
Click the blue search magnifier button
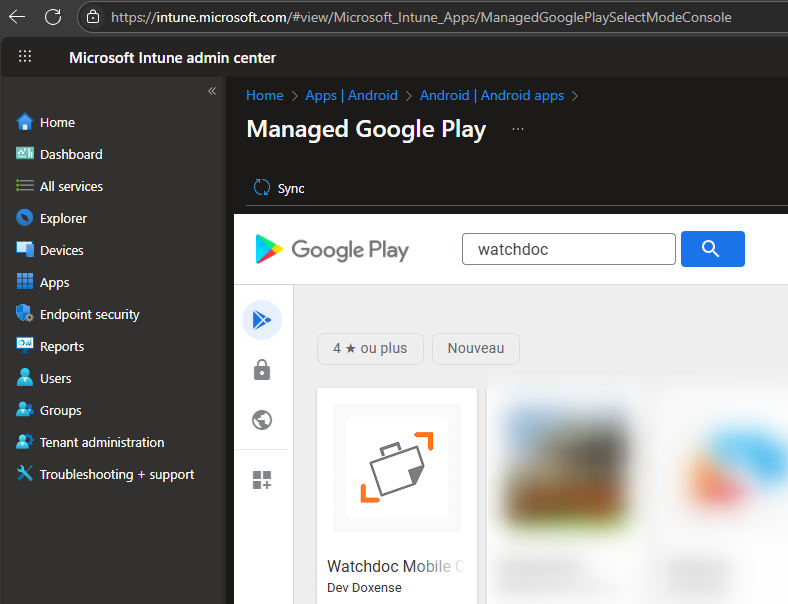click(712, 249)
